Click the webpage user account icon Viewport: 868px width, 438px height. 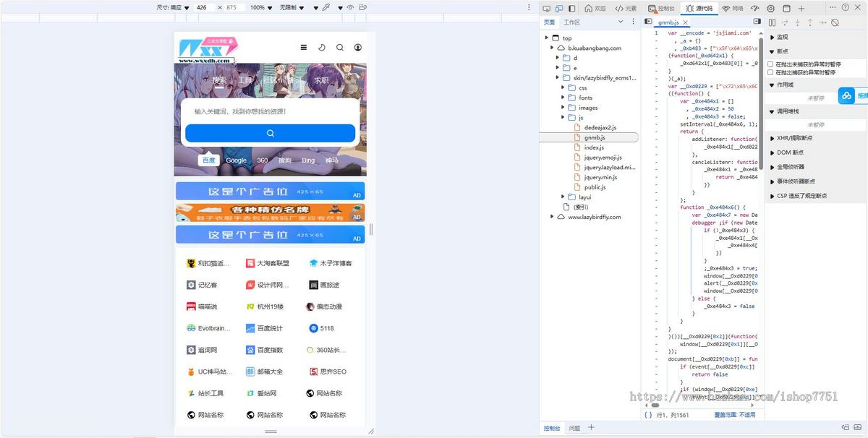358,48
